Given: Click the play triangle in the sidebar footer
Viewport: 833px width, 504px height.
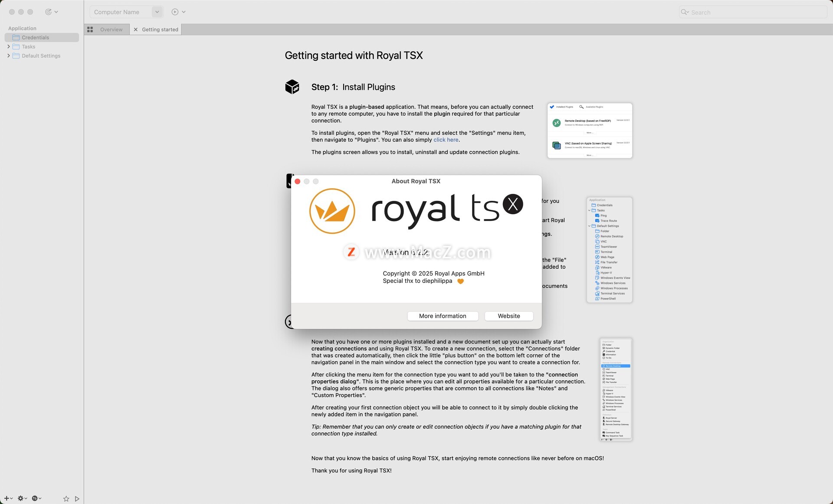Looking at the screenshot, I should pos(77,499).
